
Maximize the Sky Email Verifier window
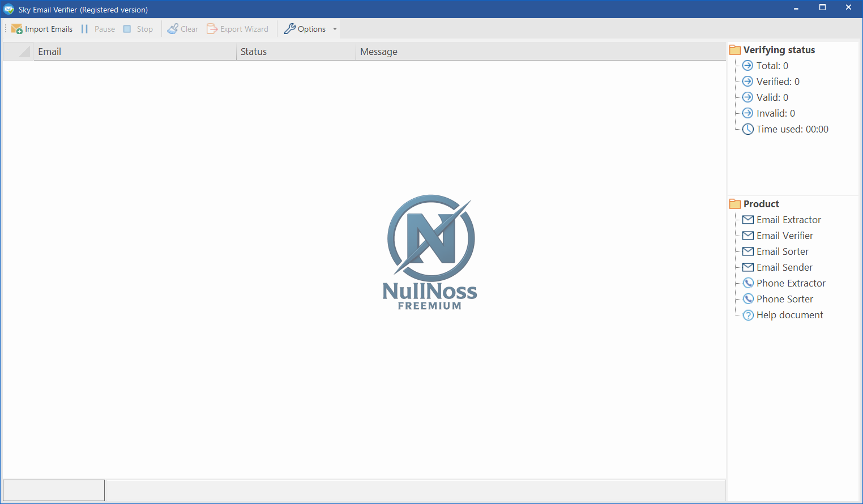[x=822, y=7]
